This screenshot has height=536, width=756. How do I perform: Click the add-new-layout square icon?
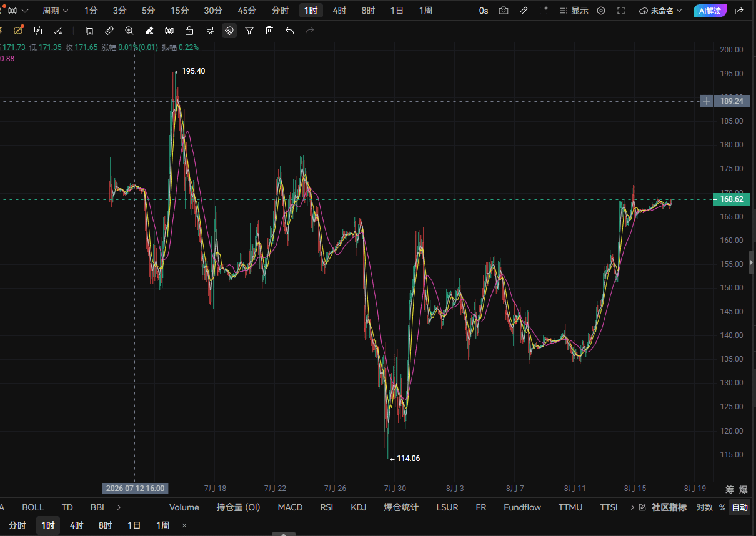coord(544,11)
